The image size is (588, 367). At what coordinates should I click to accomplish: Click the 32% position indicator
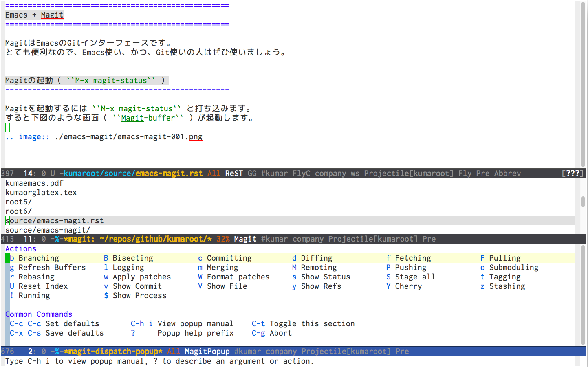pyautogui.click(x=222, y=239)
